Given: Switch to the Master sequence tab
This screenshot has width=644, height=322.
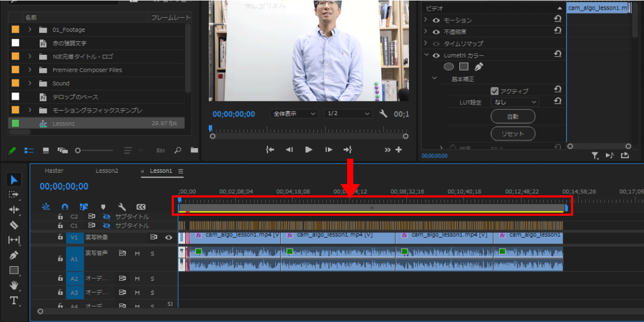Looking at the screenshot, I should click(x=54, y=171).
